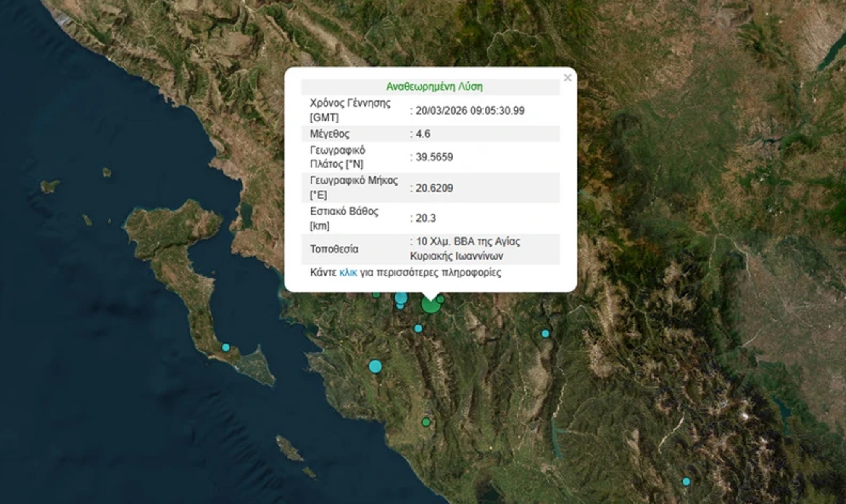Select the green marker near the bottom coast
The height and width of the screenshot is (504, 846).
pos(426,422)
